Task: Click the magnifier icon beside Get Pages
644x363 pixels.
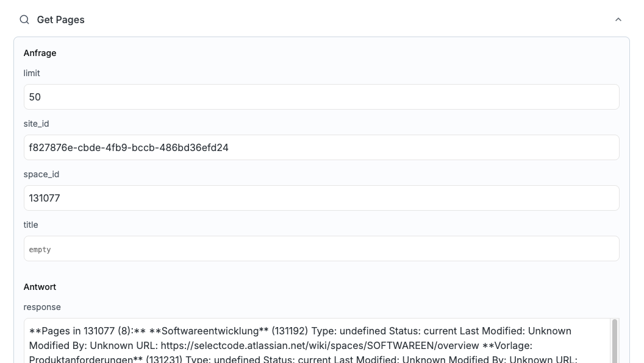Action: [x=24, y=19]
